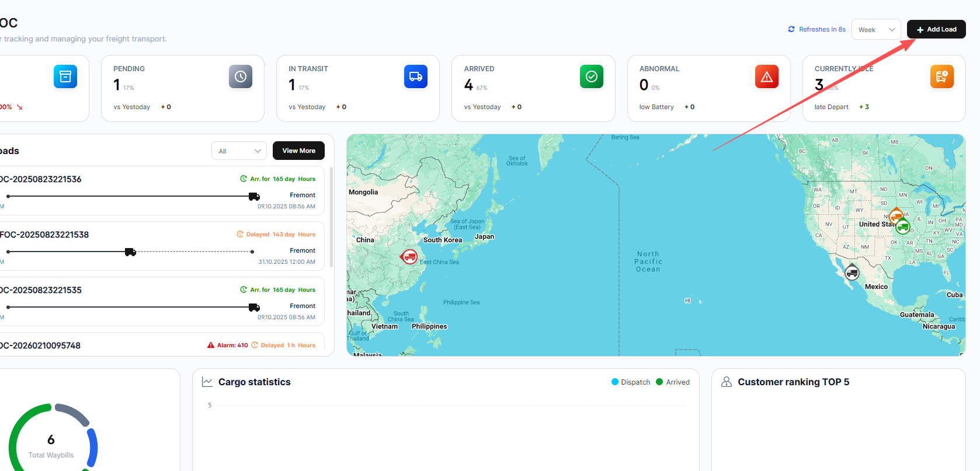
Task: Click the Refreshes in 8s text
Action: point(822,29)
